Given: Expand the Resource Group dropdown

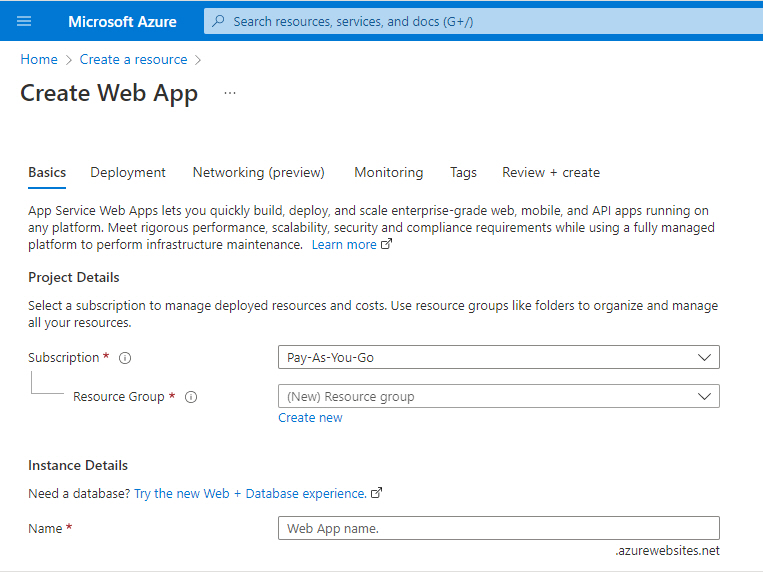Looking at the screenshot, I should (x=499, y=396).
